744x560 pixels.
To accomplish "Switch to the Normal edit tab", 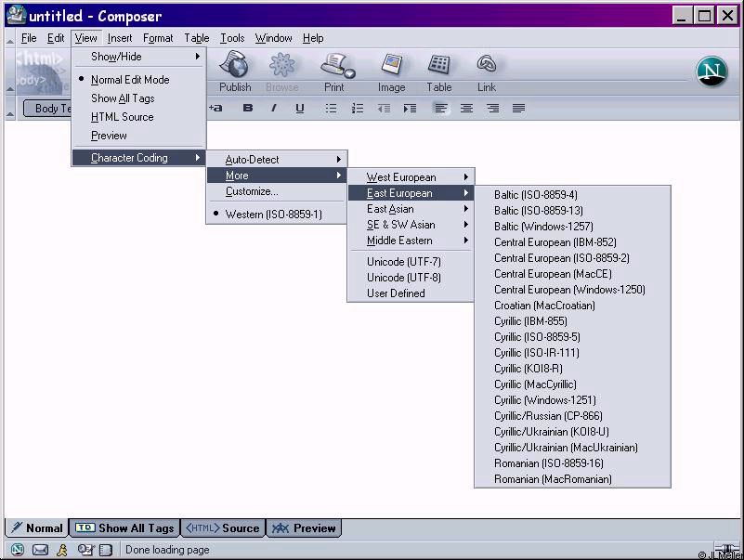I will 37,528.
